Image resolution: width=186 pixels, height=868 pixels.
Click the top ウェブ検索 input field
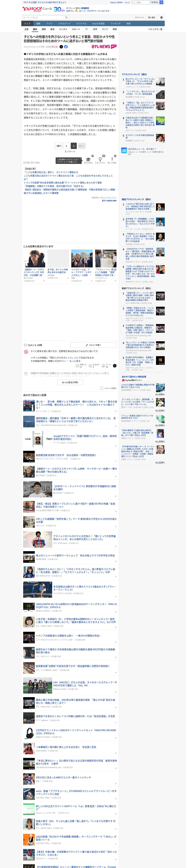140,2
